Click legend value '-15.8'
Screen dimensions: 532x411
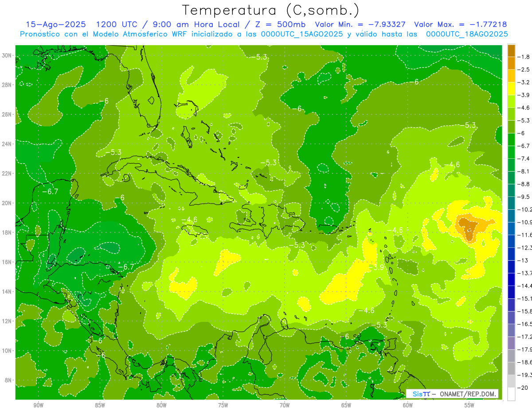click(x=525, y=311)
